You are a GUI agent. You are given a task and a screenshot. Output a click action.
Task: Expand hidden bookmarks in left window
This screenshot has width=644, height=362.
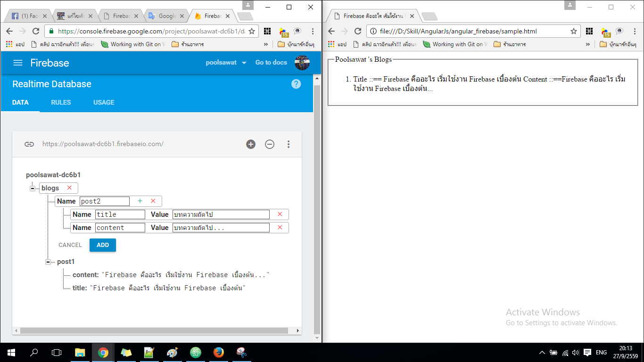pos(265,44)
